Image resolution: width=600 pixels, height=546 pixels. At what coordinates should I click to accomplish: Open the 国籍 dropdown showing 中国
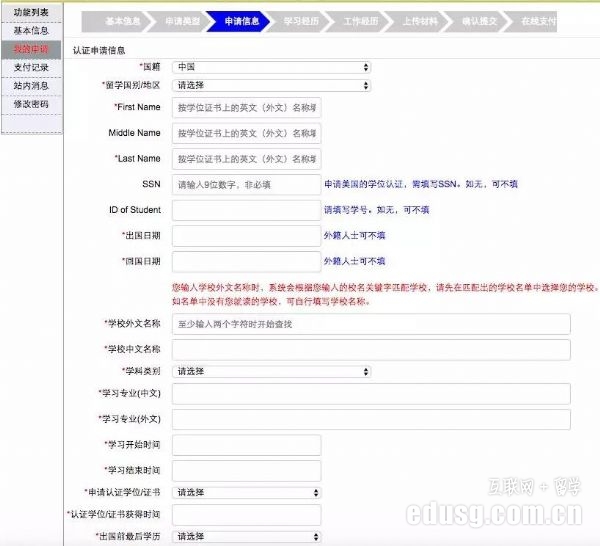tap(271, 67)
